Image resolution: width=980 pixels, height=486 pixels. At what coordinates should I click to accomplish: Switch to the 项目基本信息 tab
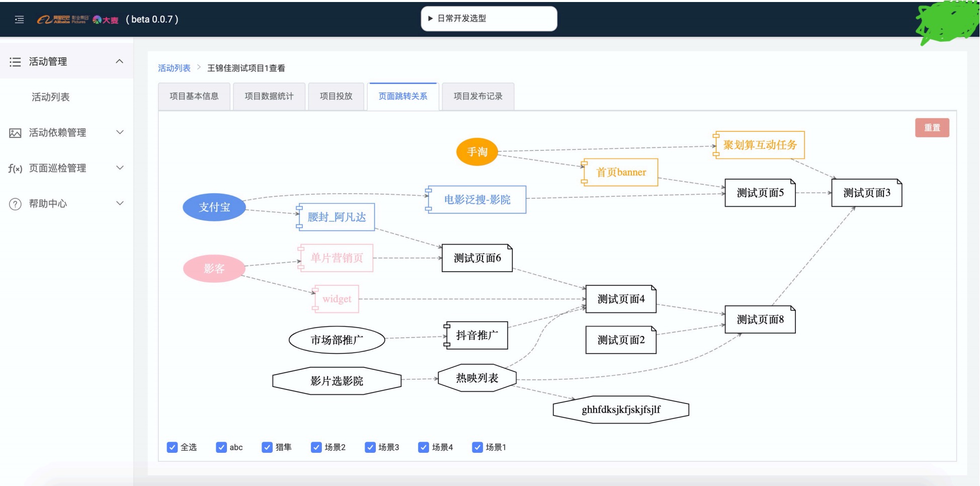[194, 96]
